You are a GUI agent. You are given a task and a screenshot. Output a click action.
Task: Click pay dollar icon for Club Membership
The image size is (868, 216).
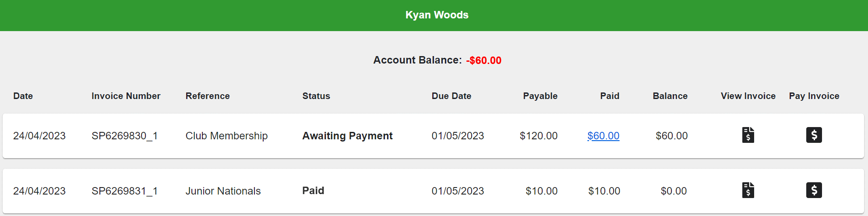[x=814, y=135]
